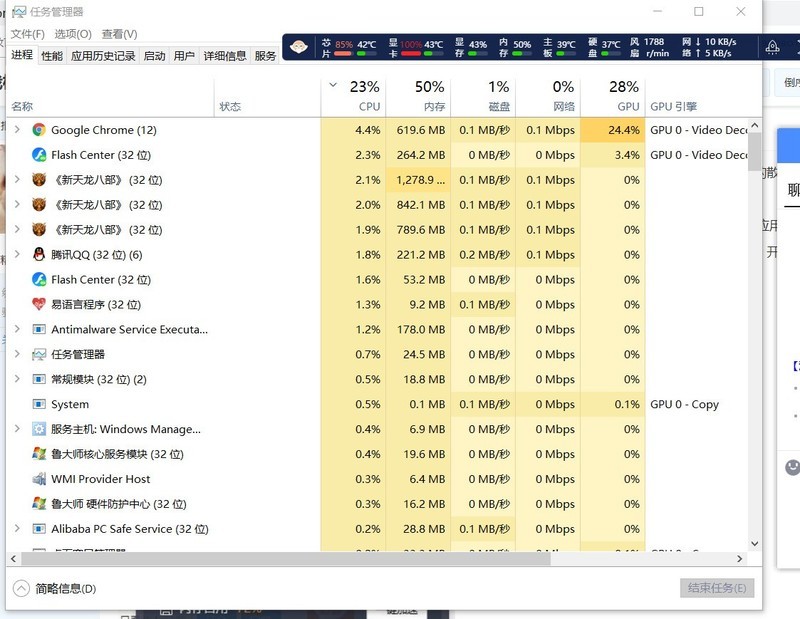Open the 文件(F) menu
The image size is (800, 619).
click(x=28, y=34)
